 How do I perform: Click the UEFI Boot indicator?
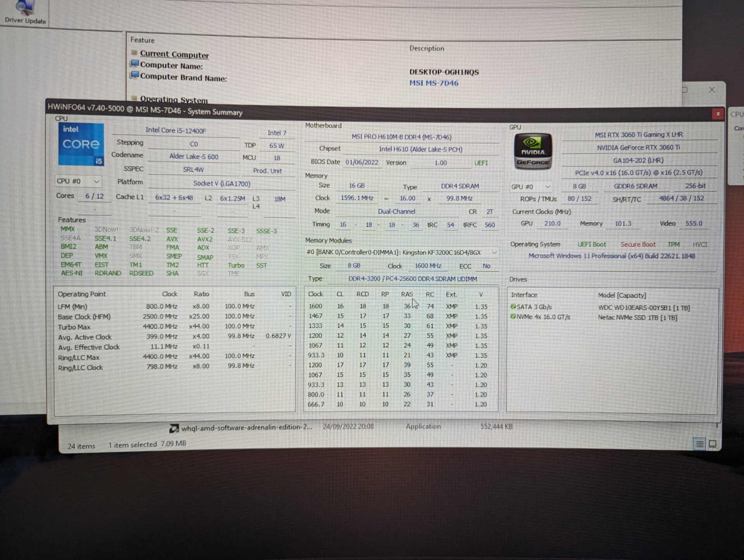tap(591, 244)
